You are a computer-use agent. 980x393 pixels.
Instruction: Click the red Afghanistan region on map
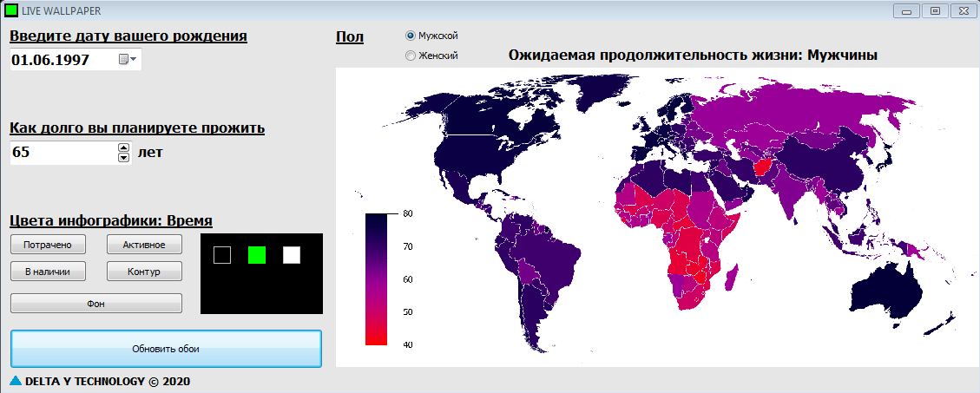762,167
